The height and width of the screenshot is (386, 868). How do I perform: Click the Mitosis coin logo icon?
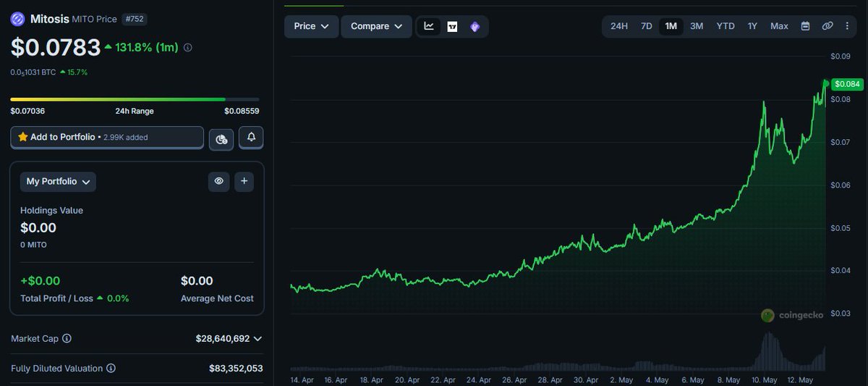pos(17,19)
